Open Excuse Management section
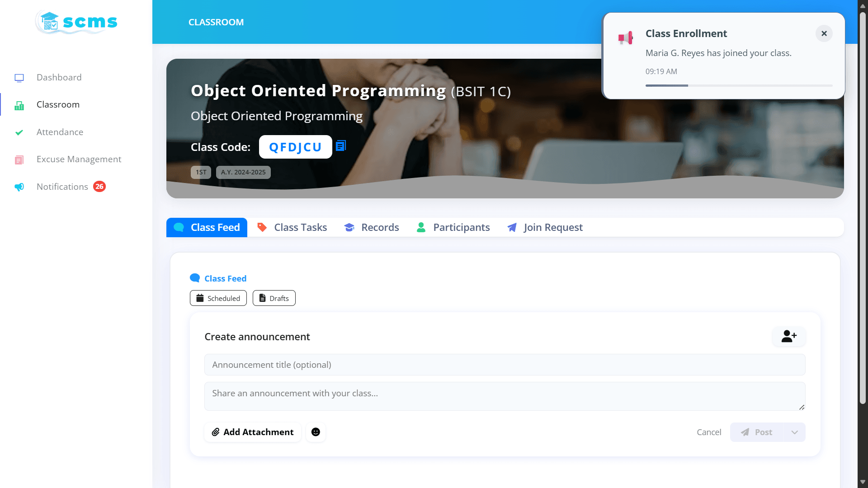This screenshot has width=868, height=488. tap(79, 159)
